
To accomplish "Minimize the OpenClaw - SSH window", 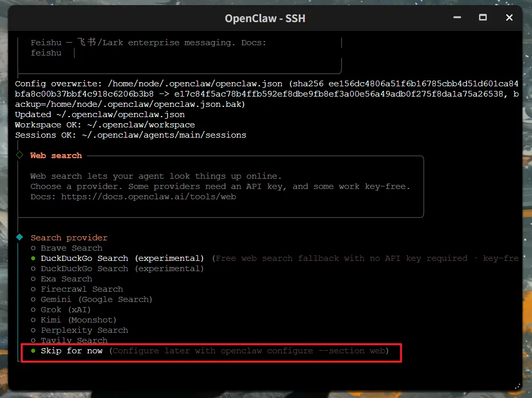I will [457, 17].
